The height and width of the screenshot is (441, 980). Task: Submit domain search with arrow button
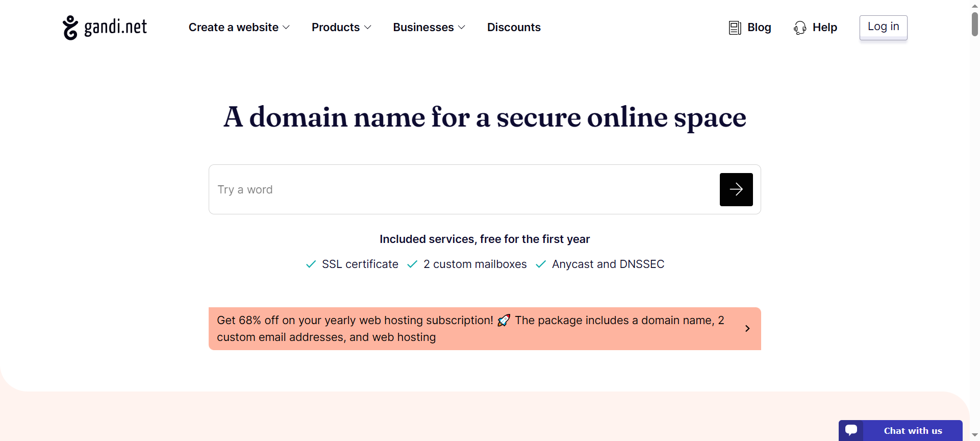coord(736,189)
